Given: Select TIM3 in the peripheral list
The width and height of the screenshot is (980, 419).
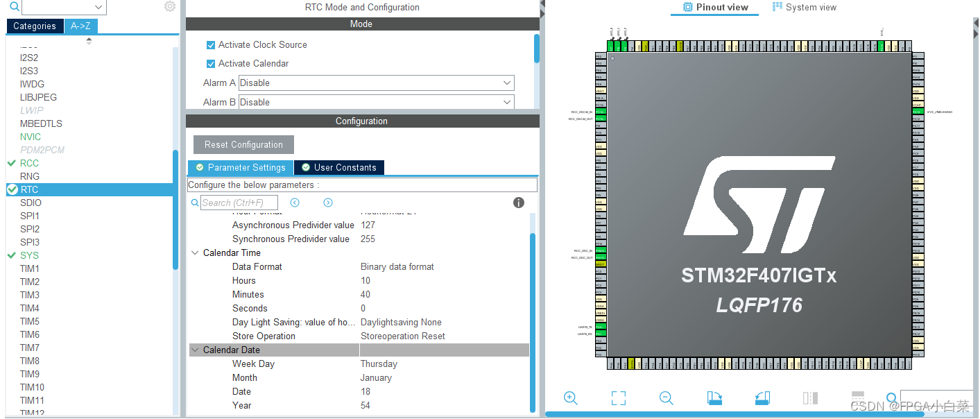Looking at the screenshot, I should coord(29,294).
